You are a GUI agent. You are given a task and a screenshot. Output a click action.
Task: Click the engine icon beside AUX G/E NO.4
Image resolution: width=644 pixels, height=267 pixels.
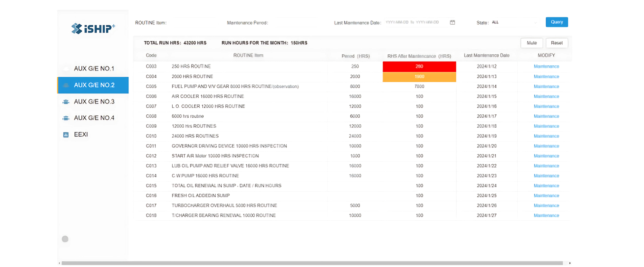pyautogui.click(x=66, y=118)
